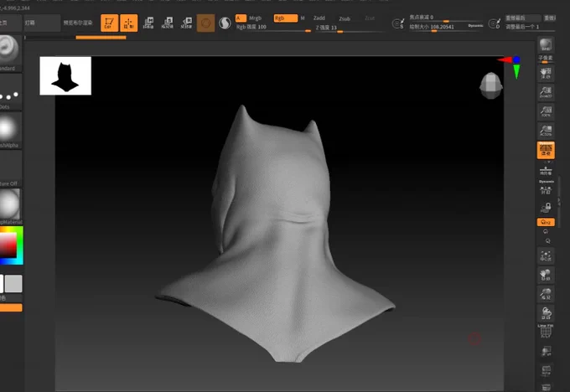Click the redo last button
Viewport: 570px width, 392px height.
522,18
